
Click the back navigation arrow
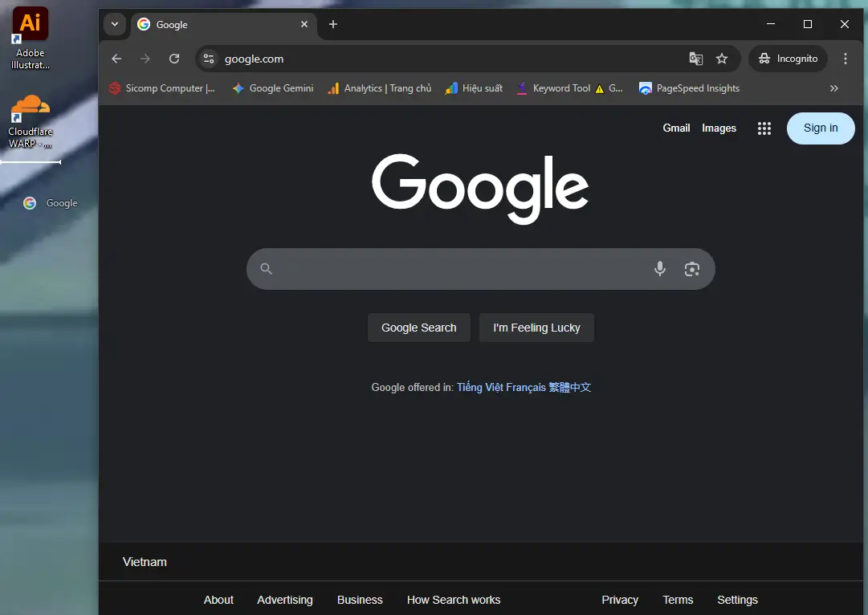point(116,59)
